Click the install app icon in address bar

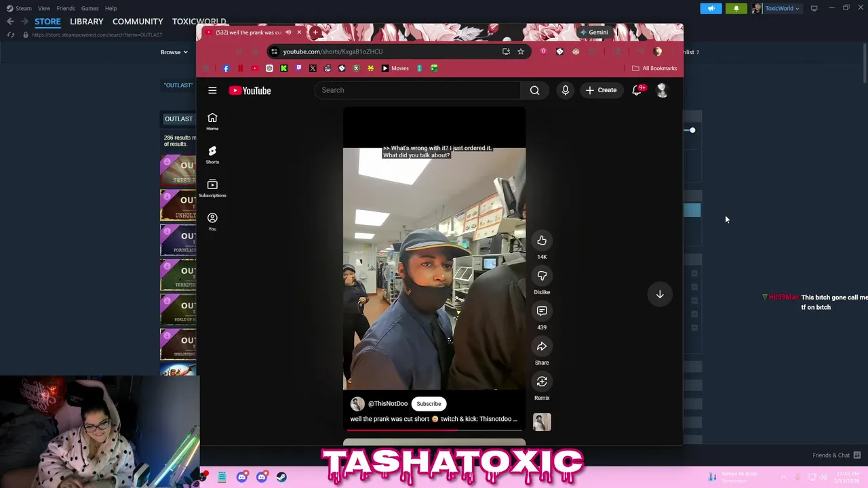(506, 52)
